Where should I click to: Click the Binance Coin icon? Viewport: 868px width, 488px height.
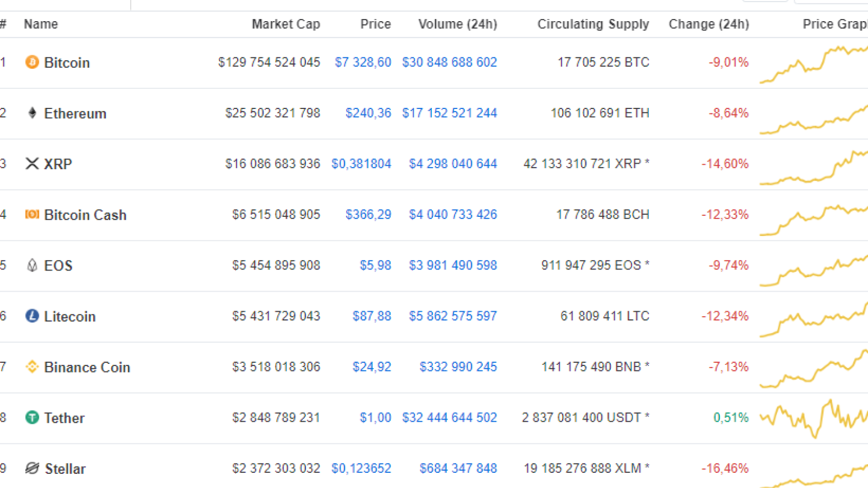coord(32,367)
